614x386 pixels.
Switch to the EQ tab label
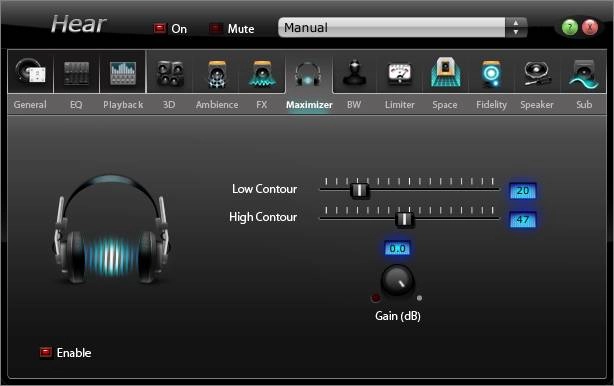tap(76, 105)
